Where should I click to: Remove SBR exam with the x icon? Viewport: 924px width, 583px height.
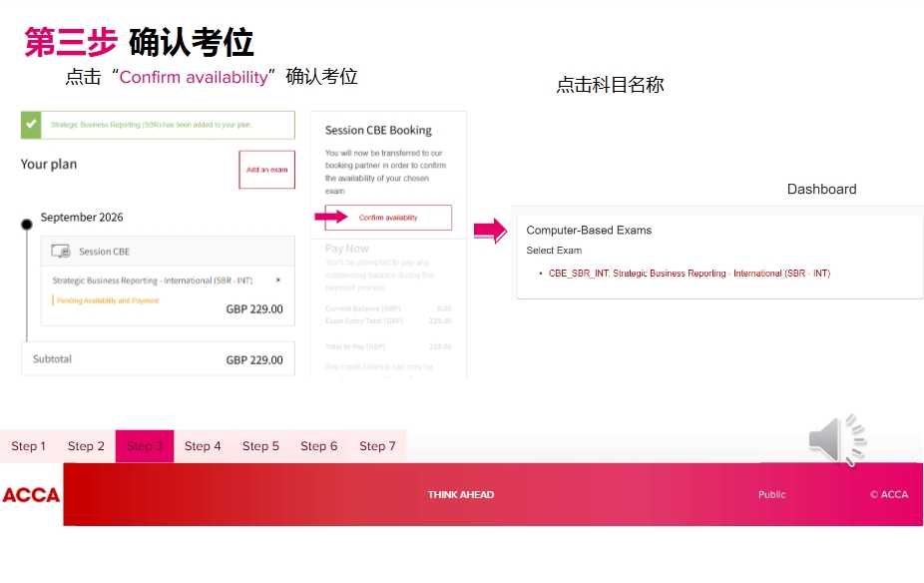click(x=278, y=280)
